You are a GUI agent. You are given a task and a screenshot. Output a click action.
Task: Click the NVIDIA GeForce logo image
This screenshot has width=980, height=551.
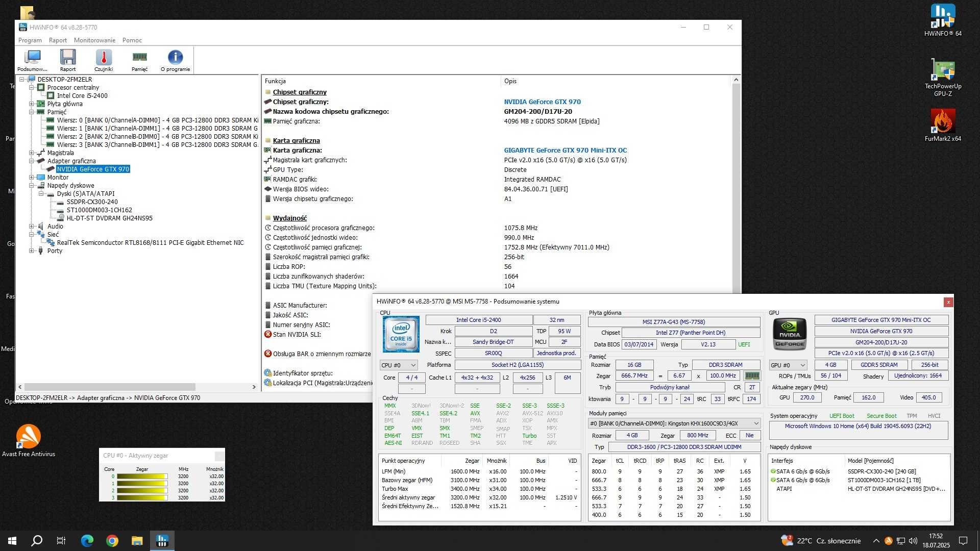790,334
